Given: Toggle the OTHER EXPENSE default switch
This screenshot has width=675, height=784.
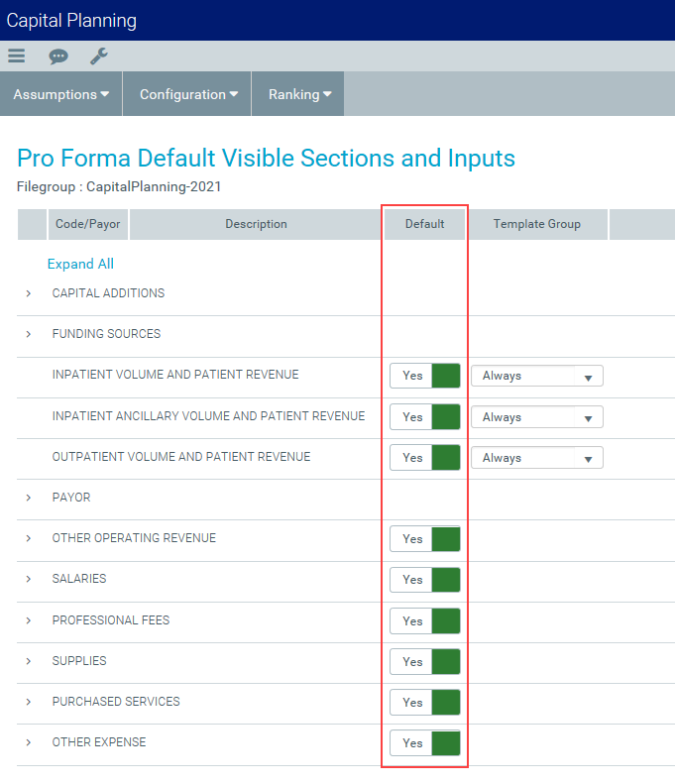Looking at the screenshot, I should pyautogui.click(x=425, y=743).
